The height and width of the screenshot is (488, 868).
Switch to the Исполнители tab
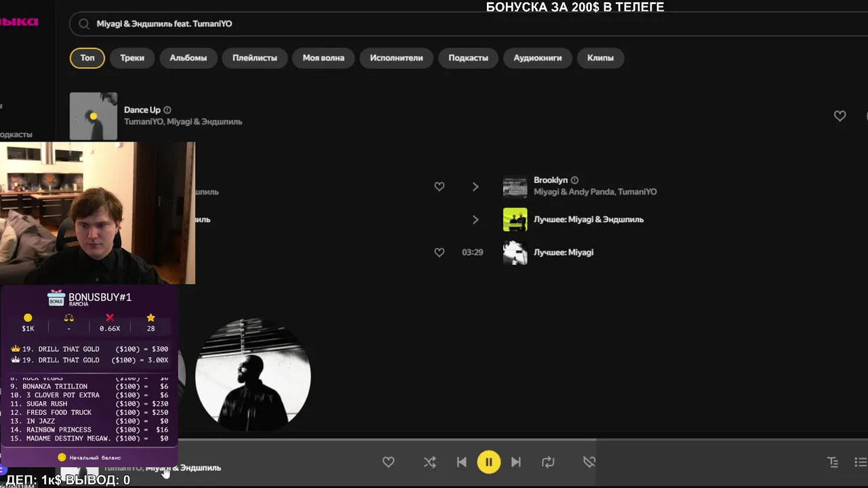396,58
